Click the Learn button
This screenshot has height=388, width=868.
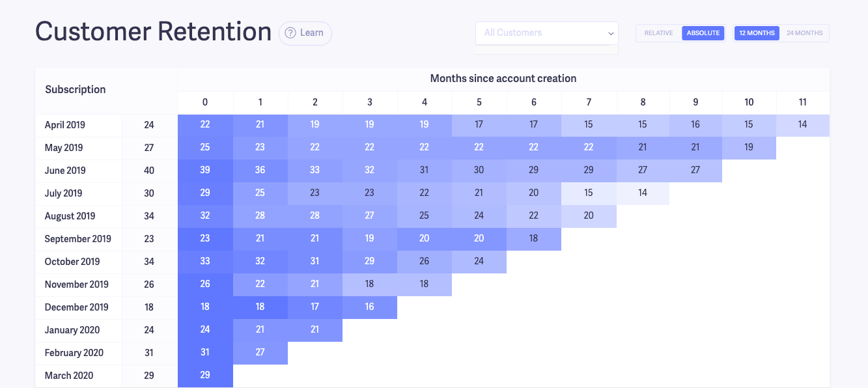point(305,33)
